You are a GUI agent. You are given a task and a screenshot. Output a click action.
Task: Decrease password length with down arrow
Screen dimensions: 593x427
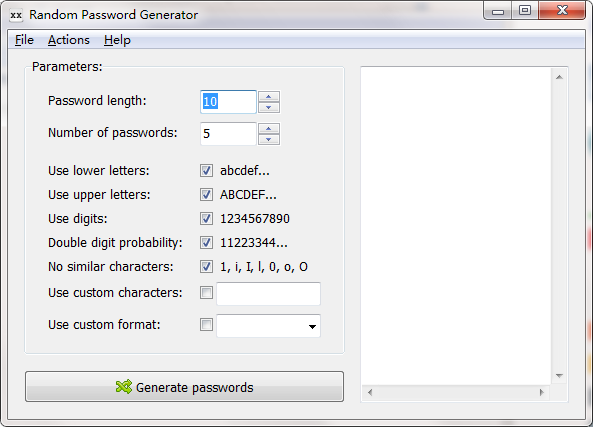269,107
